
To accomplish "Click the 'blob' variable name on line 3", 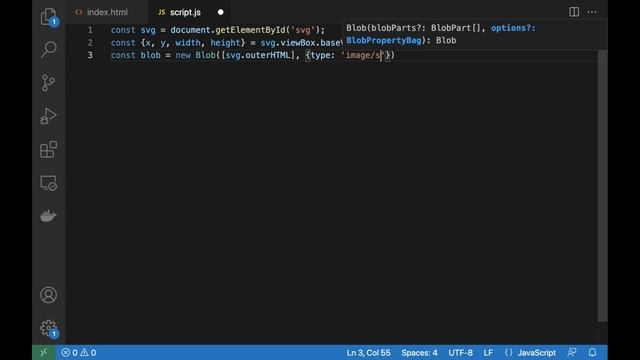I will click(151, 55).
